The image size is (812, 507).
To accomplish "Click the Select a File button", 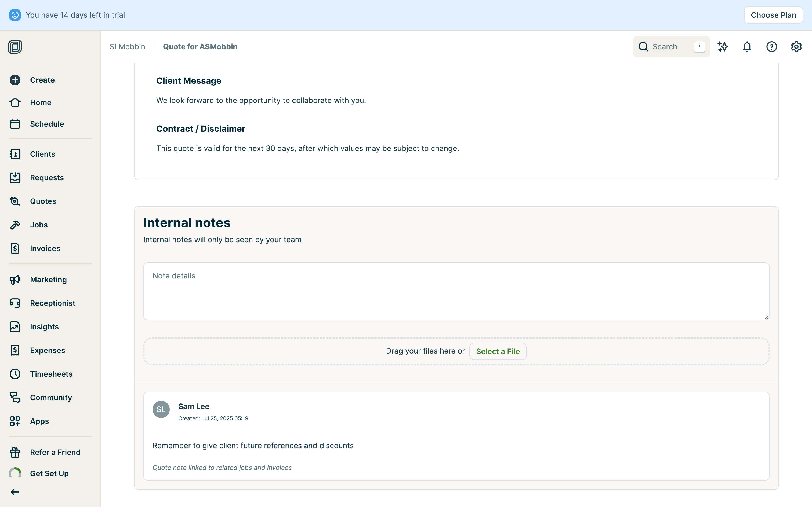I will [x=498, y=351].
